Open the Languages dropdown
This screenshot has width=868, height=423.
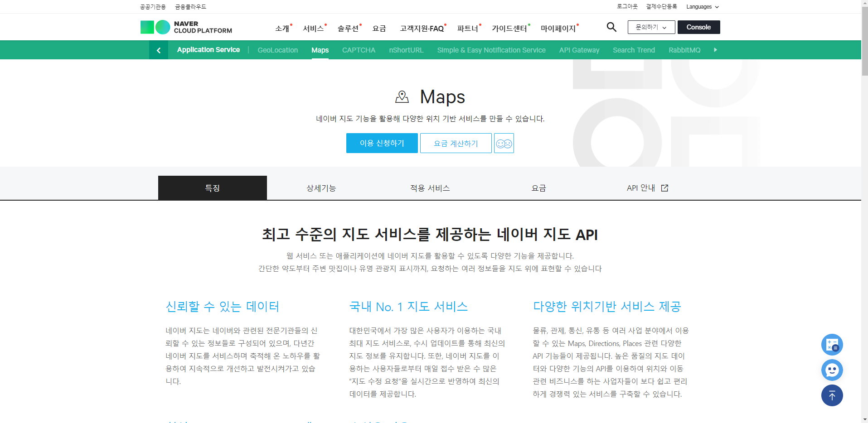(x=702, y=7)
